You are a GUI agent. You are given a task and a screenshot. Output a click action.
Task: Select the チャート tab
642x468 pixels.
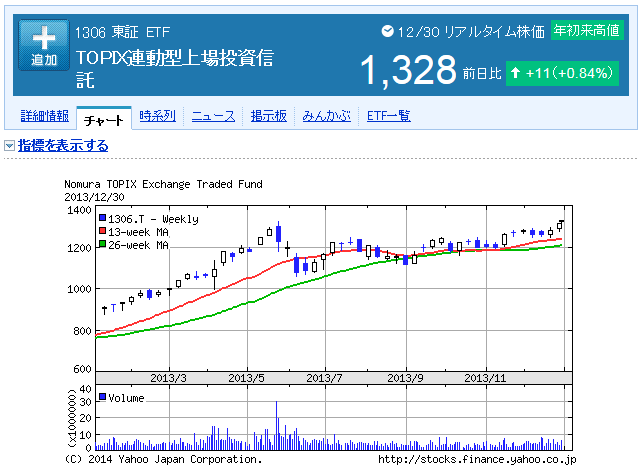point(104,120)
